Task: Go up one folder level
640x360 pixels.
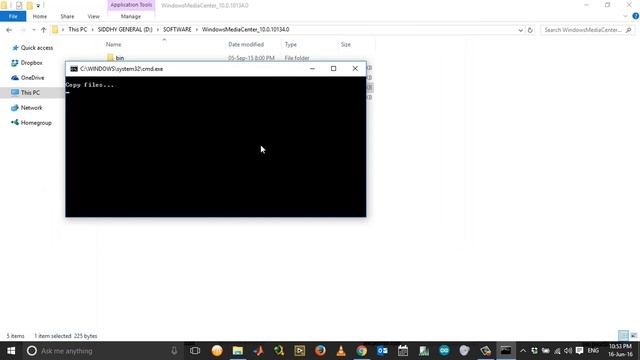Action: tap(44, 30)
